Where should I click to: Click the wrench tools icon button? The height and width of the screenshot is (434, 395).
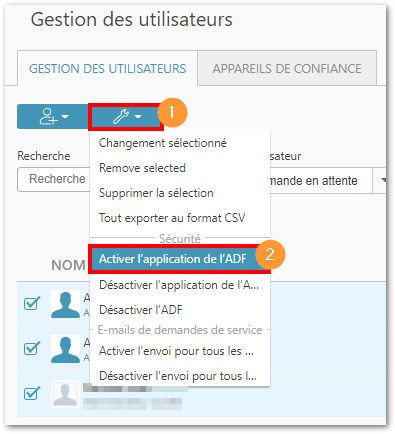(125, 117)
